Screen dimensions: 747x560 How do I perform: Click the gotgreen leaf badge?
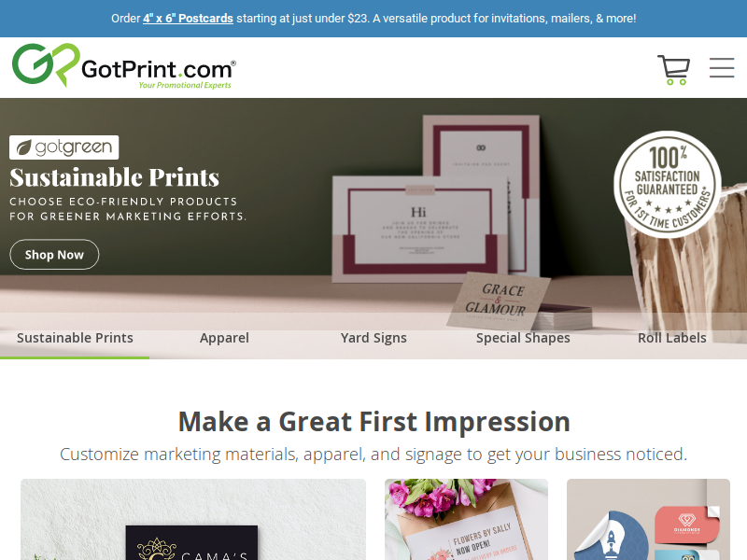63,147
